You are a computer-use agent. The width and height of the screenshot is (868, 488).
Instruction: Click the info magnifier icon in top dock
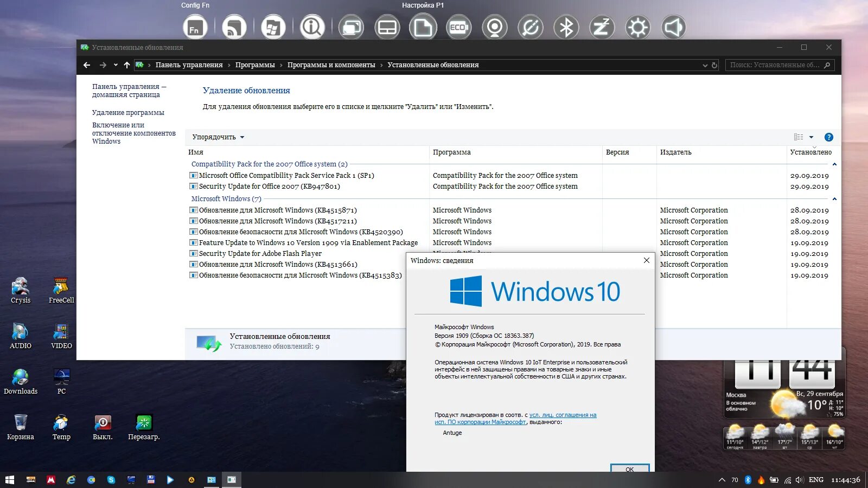pos(312,27)
